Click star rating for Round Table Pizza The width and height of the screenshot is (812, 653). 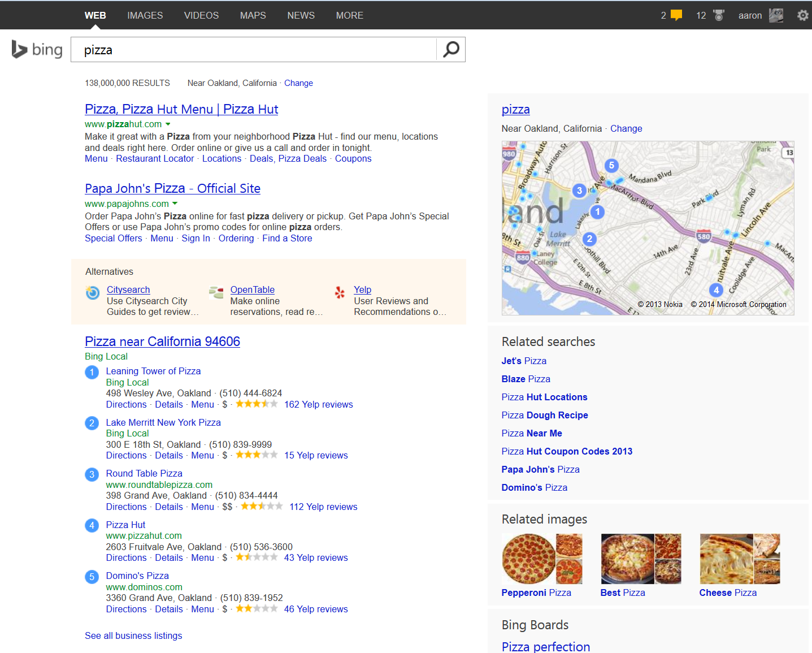(262, 507)
